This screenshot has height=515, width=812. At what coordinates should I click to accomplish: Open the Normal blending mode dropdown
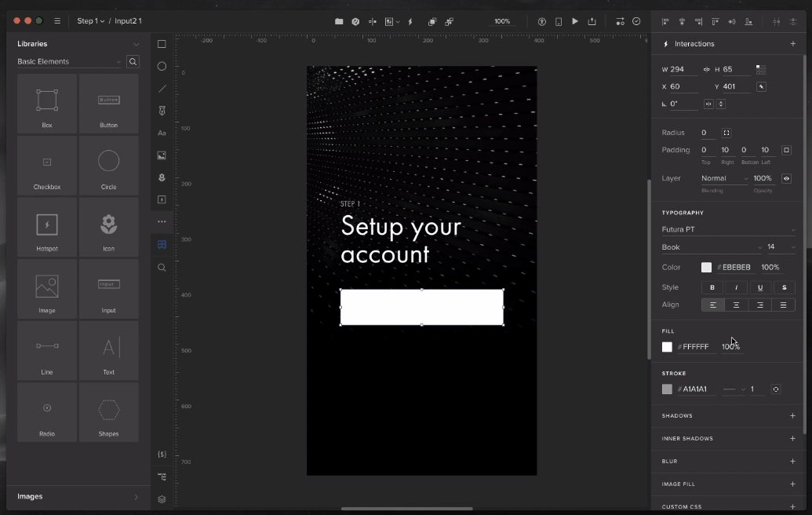723,177
